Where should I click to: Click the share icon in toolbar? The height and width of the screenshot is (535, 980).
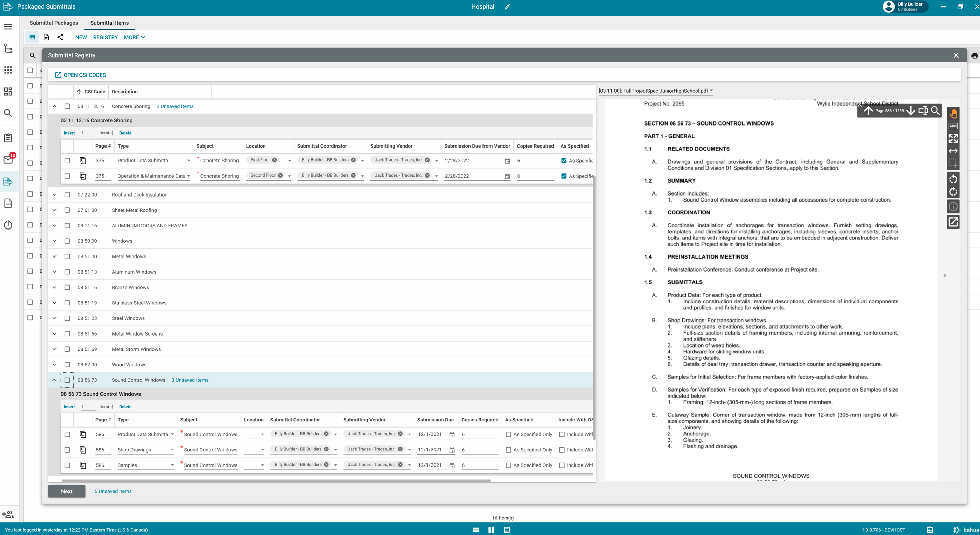tap(60, 37)
